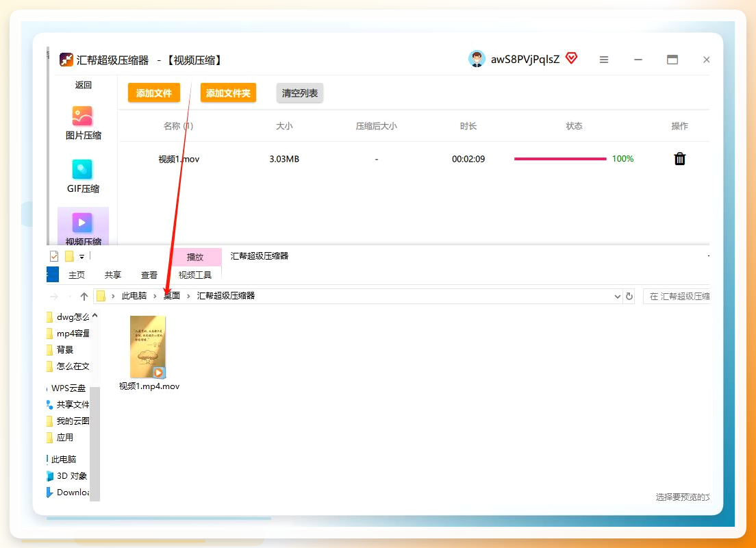Switch to the 查看 ribbon tab

(x=149, y=275)
